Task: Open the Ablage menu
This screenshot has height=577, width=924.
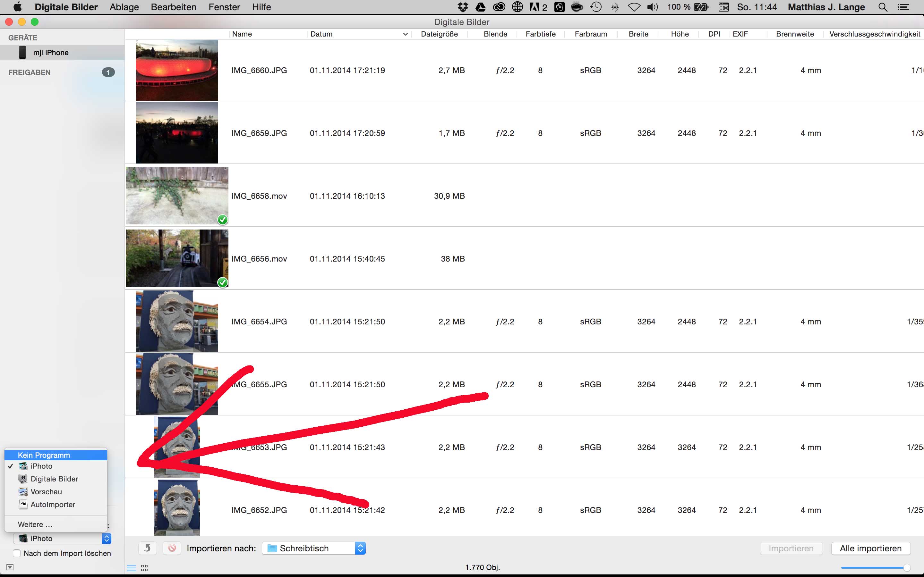Action: tap(124, 7)
